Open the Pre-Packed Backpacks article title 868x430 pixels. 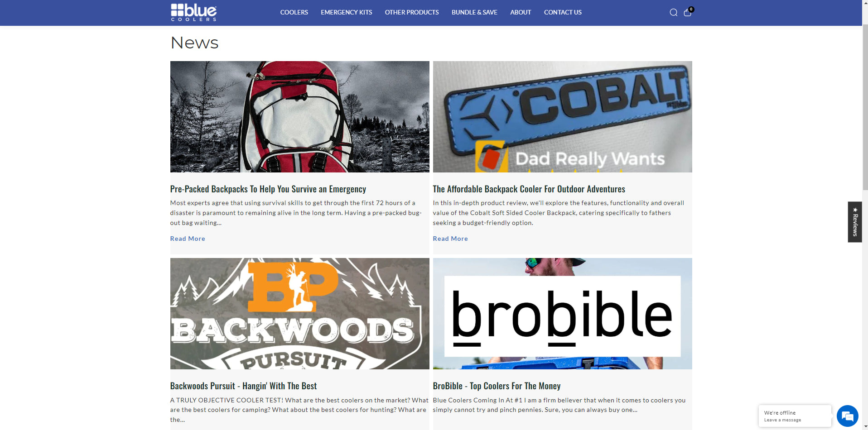pos(268,189)
